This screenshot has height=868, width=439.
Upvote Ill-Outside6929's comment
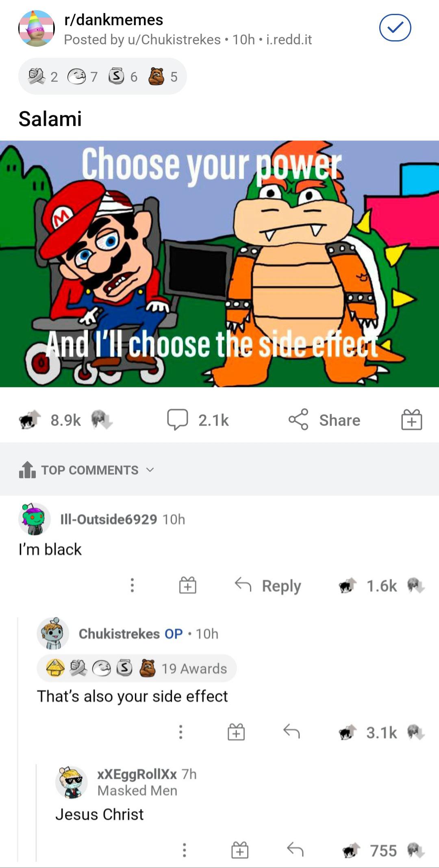348,586
